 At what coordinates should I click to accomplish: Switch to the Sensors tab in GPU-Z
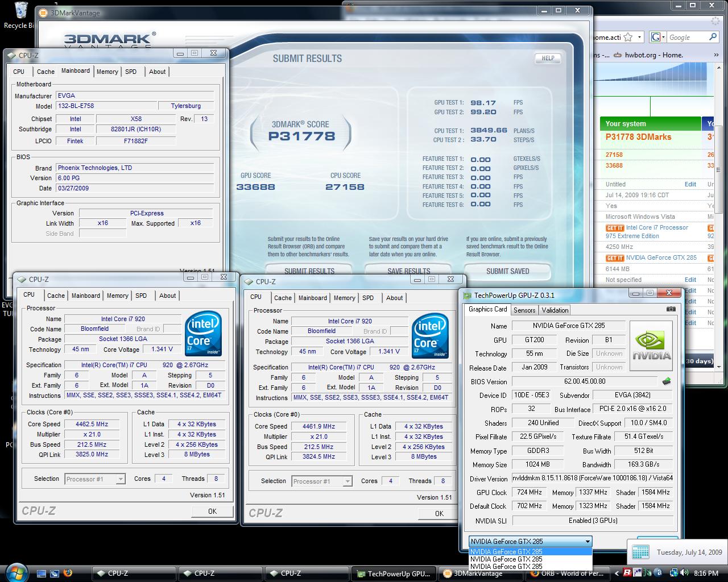(x=524, y=310)
